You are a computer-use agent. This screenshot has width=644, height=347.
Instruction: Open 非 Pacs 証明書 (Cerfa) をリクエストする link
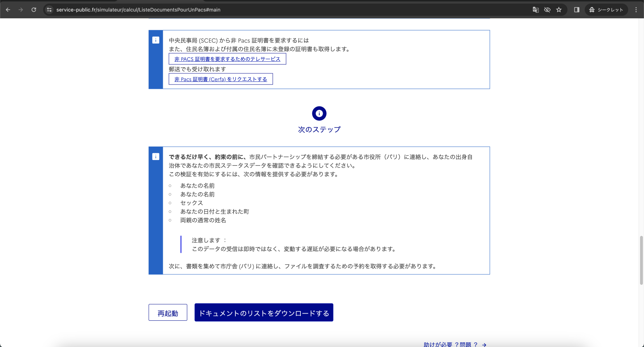click(221, 79)
